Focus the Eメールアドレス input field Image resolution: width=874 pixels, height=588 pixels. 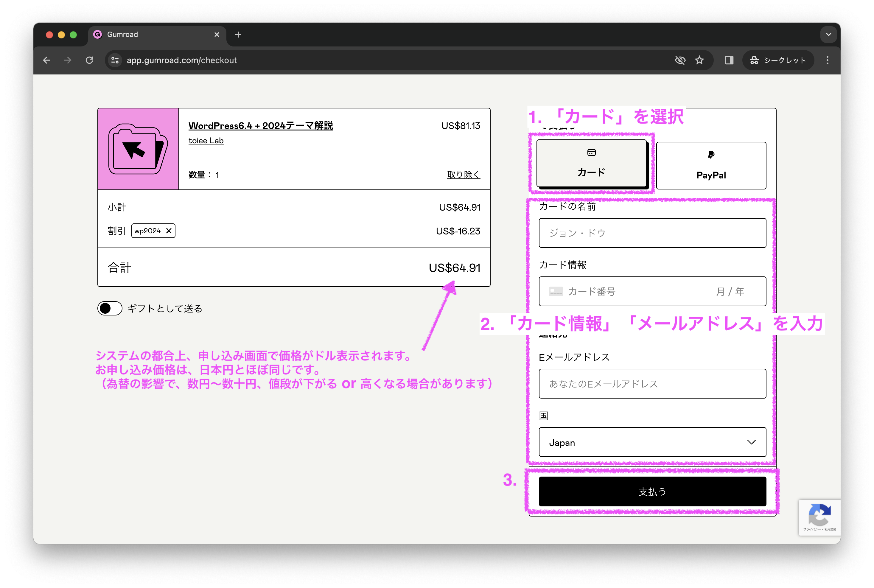(x=652, y=384)
